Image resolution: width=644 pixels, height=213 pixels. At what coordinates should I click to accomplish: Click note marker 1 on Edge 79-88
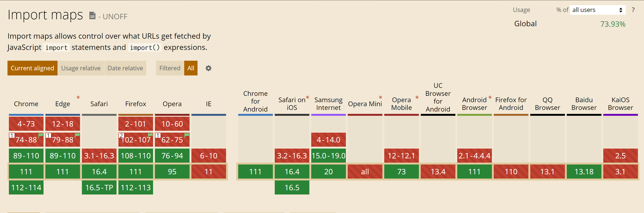[x=48, y=135]
